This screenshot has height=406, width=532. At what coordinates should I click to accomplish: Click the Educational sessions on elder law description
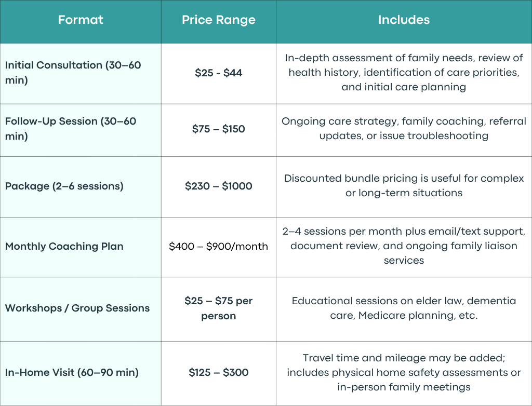click(404, 309)
